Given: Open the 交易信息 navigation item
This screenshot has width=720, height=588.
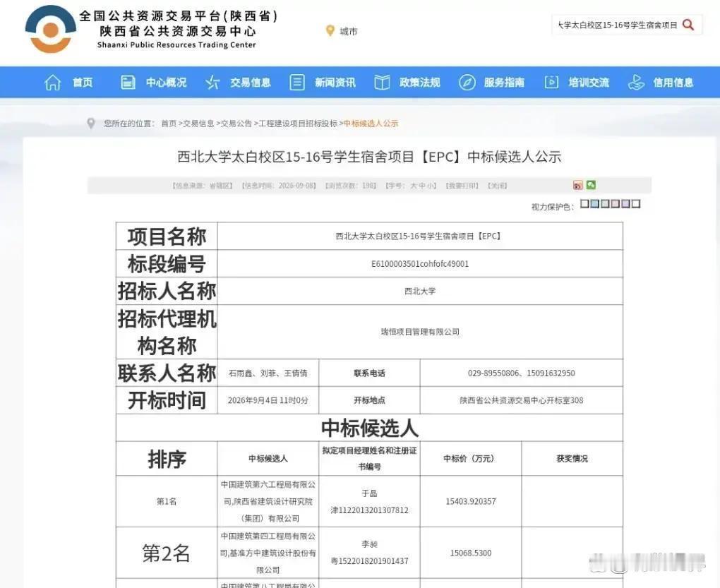Looking at the screenshot, I should click(x=251, y=83).
